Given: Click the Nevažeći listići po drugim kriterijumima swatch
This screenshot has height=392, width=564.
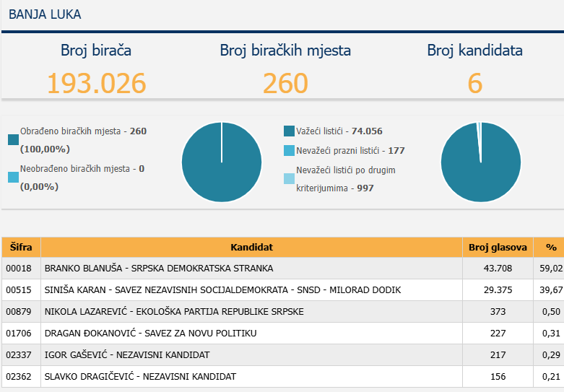Looking at the screenshot, I should 289,179.
